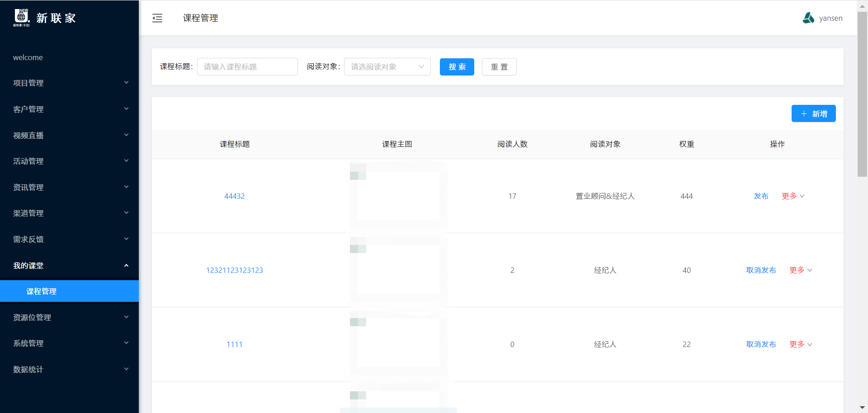
Task: Click the 阅读人数 column header
Action: coord(512,144)
